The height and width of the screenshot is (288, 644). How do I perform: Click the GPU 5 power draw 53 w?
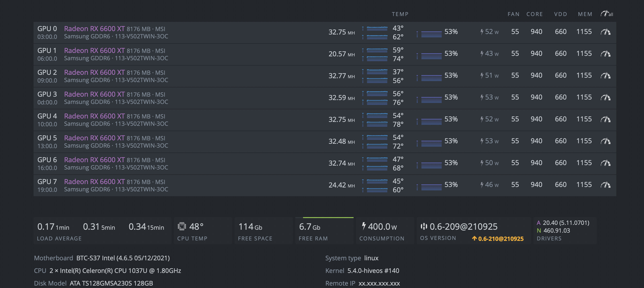[490, 141]
